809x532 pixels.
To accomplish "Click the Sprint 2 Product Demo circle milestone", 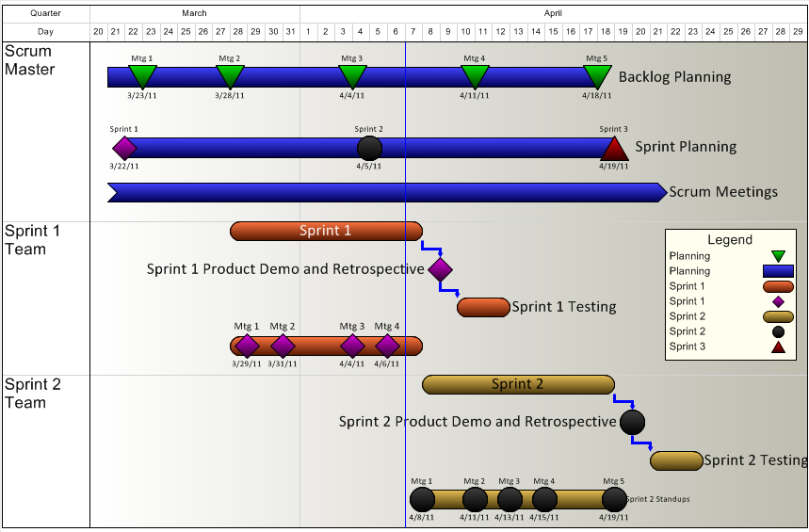I will [x=632, y=422].
